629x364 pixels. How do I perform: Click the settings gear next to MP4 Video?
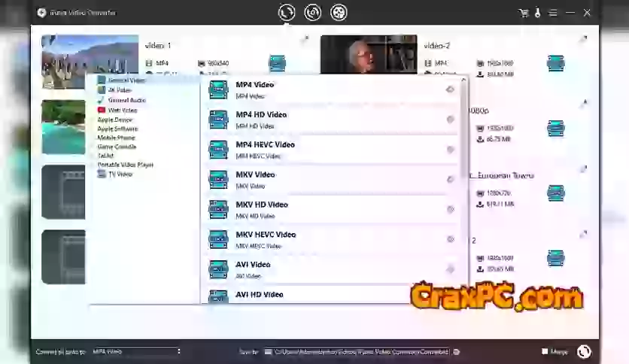click(x=450, y=89)
